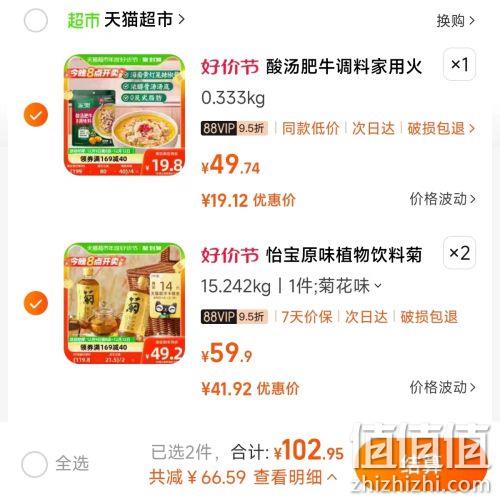Click the orange 结算 checkout button

click(x=421, y=464)
